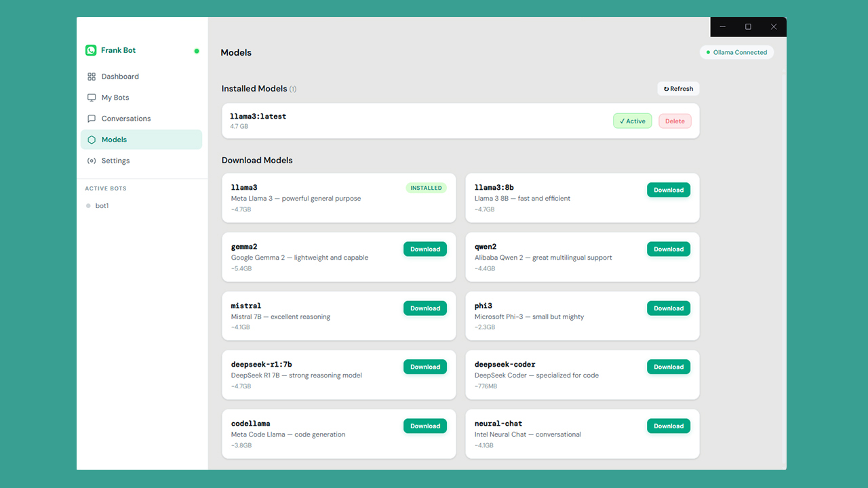Viewport: 868px width, 488px height.
Task: Go to My Bots section
Action: (x=141, y=98)
